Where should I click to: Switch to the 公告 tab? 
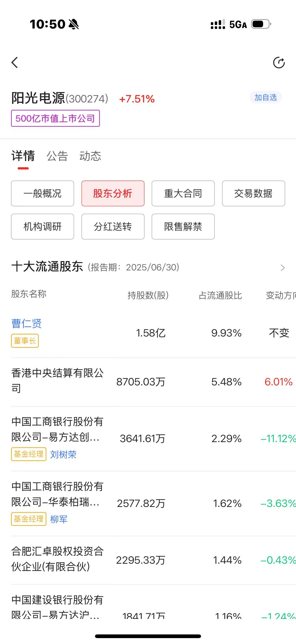(x=57, y=156)
